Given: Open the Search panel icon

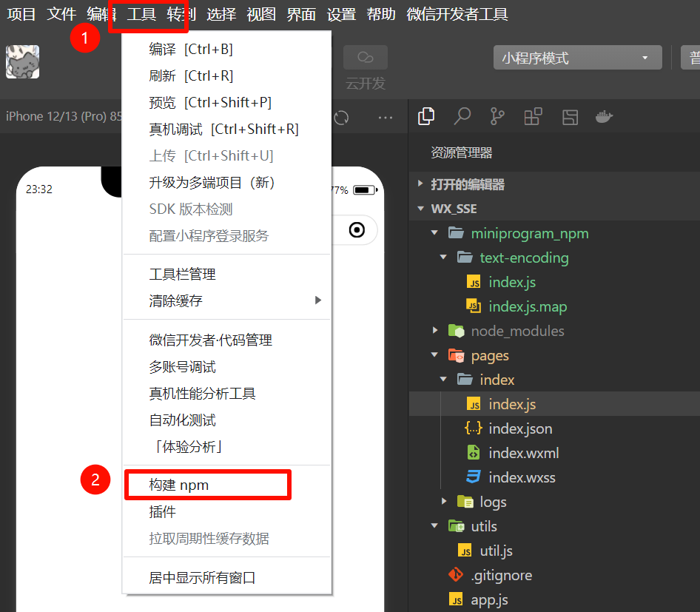Looking at the screenshot, I should pyautogui.click(x=462, y=116).
